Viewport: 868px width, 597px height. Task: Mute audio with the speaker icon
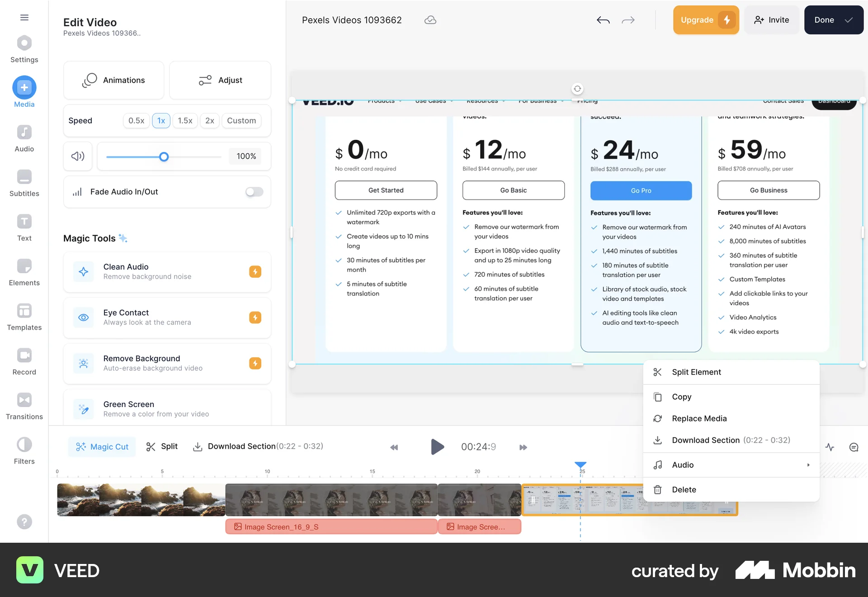click(x=77, y=156)
